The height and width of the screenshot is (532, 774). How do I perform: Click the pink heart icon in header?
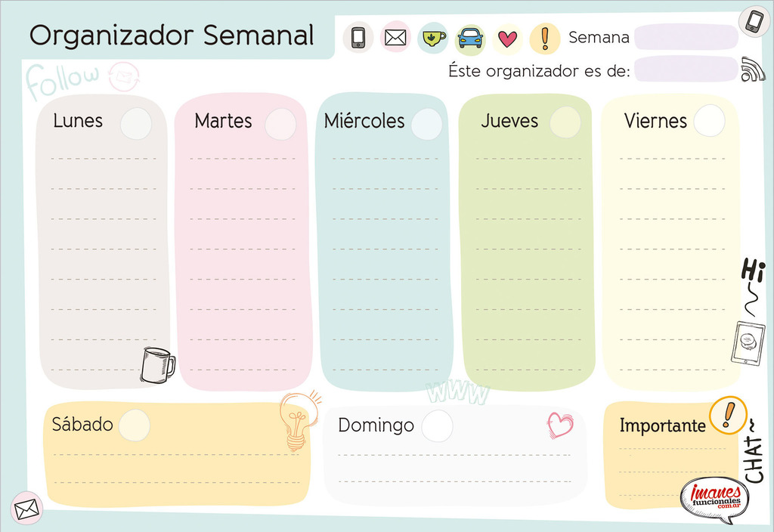[x=507, y=39]
